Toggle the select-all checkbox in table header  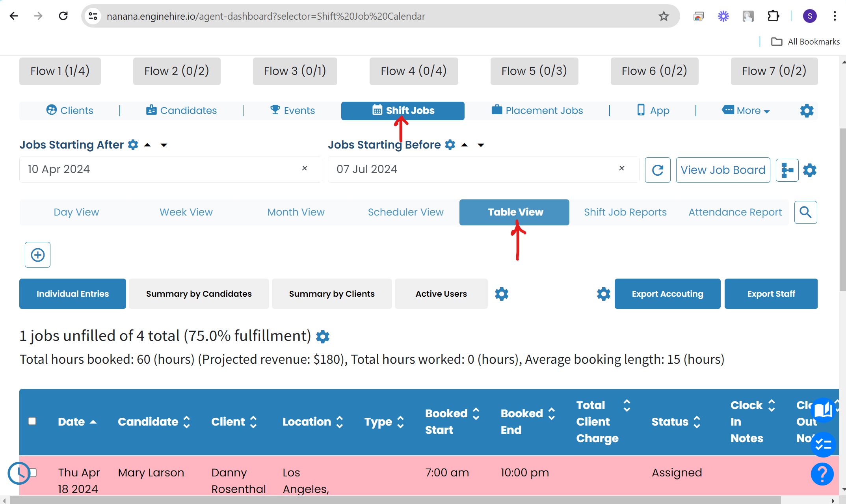point(32,421)
